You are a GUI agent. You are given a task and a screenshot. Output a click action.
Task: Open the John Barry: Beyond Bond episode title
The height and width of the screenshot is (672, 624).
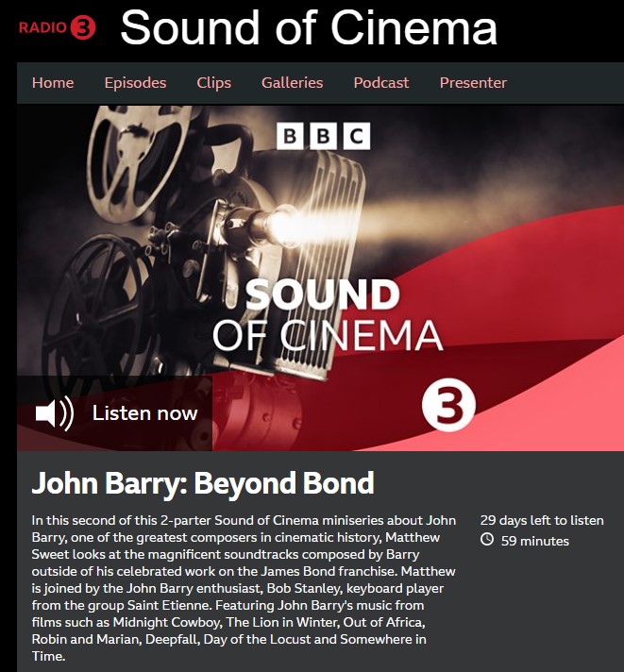203,483
